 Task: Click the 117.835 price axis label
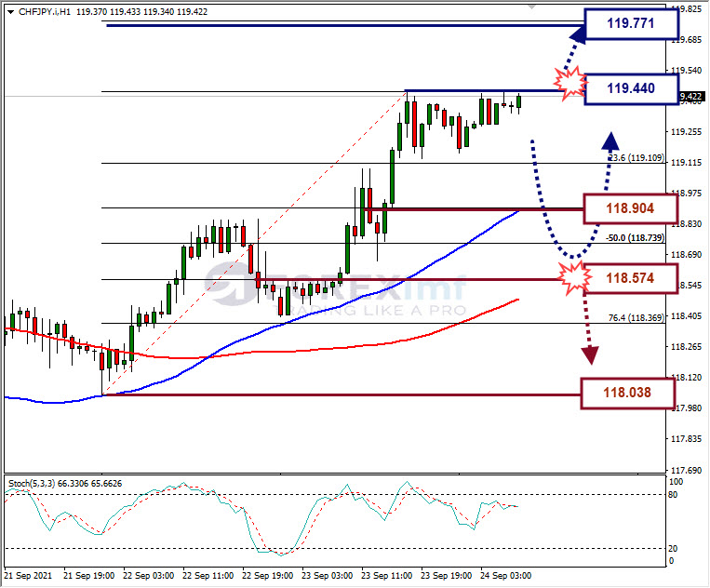(686, 439)
